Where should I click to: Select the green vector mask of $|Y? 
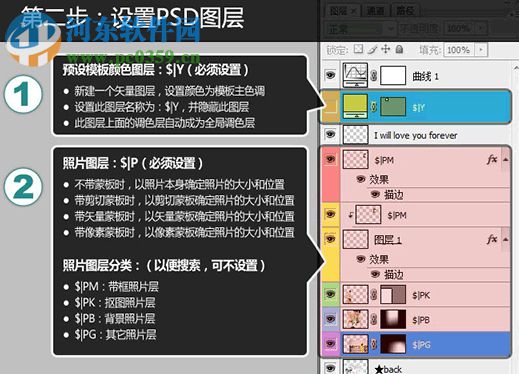pos(393,107)
